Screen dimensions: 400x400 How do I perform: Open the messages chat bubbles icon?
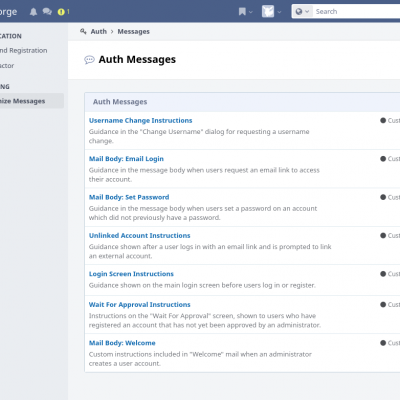tap(47, 12)
